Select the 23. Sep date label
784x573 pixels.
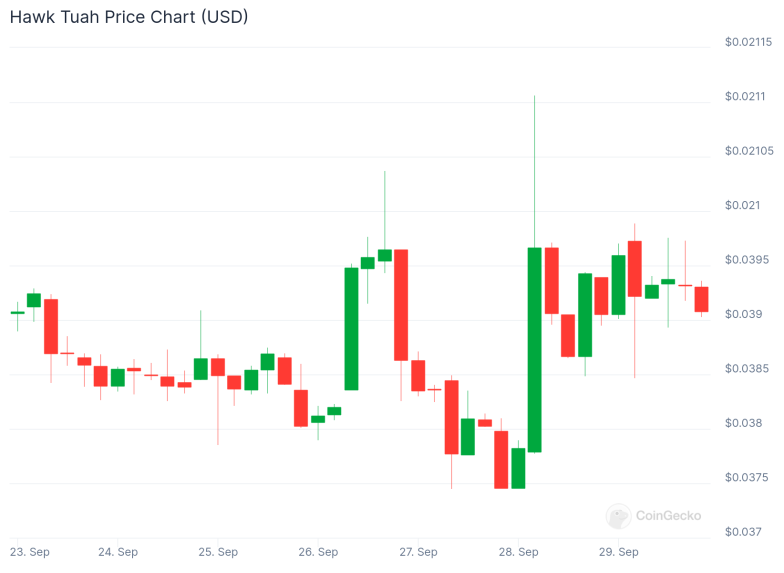30,552
